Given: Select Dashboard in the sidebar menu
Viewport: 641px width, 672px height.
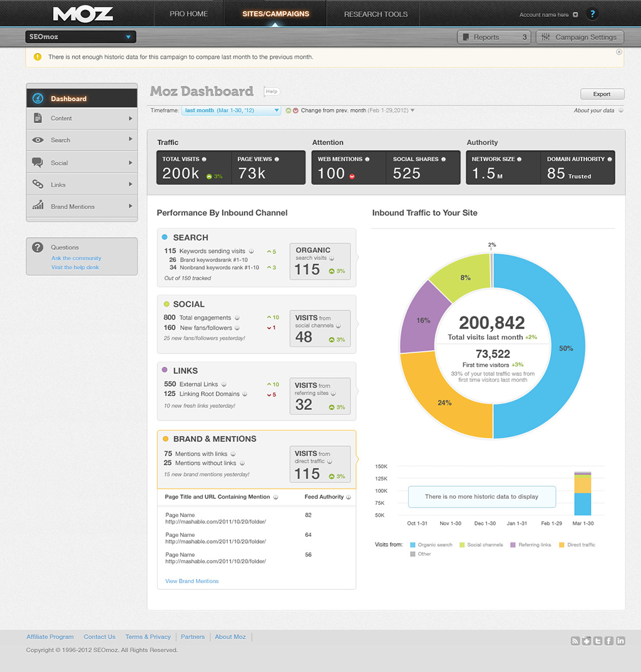Looking at the screenshot, I should [82, 99].
